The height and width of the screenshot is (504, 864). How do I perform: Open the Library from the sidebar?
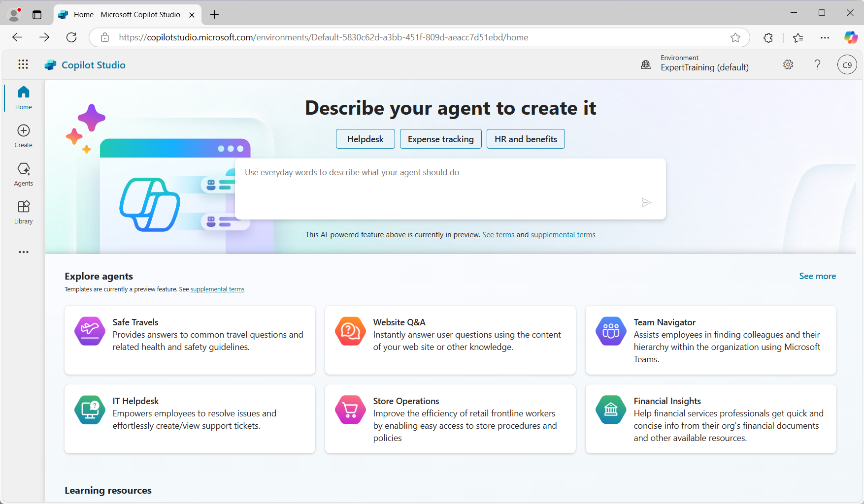(x=23, y=212)
